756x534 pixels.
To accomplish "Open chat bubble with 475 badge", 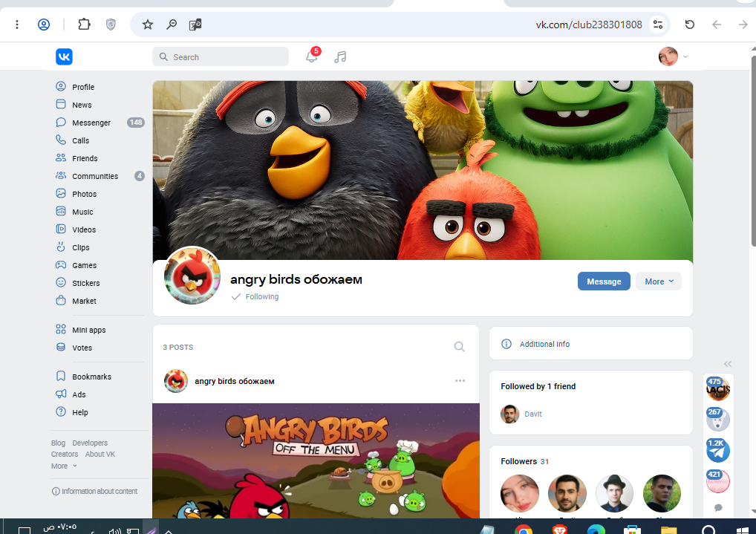I will coord(718,388).
